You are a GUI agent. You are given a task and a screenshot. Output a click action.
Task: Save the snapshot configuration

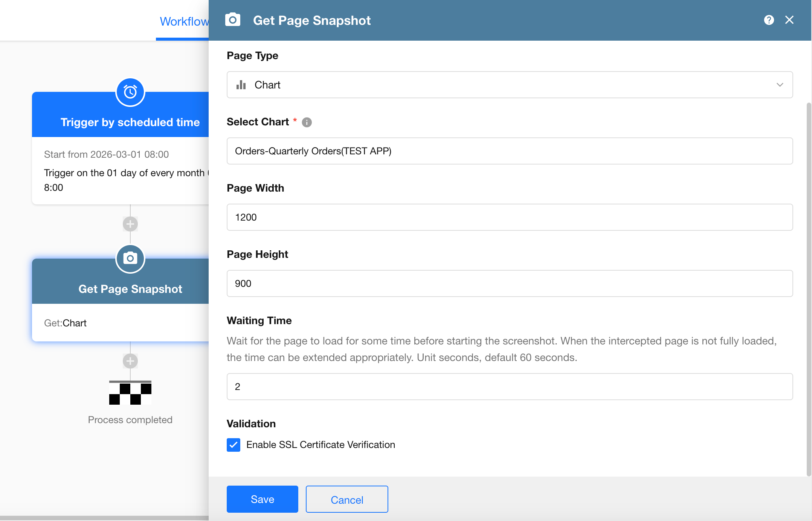(x=262, y=499)
